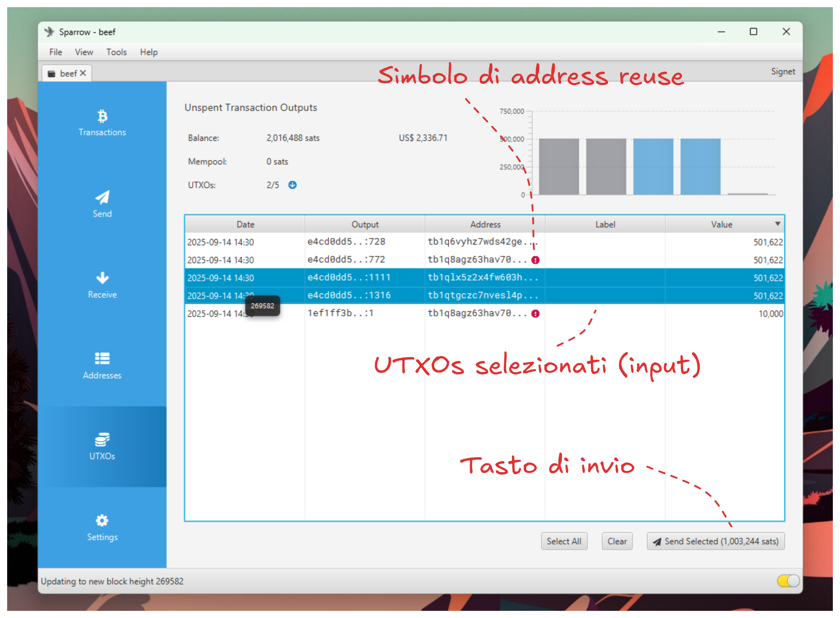The image size is (840, 618).
Task: Click the blue UTXOs count download icon
Action: pyautogui.click(x=292, y=185)
